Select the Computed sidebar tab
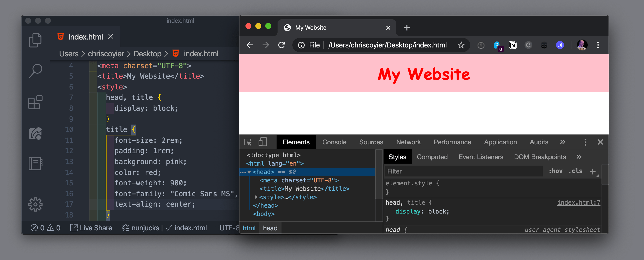Viewport: 644px width, 260px height. tap(432, 157)
